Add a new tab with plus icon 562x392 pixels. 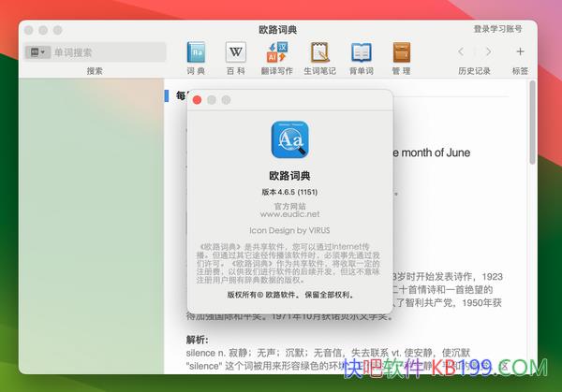[520, 51]
